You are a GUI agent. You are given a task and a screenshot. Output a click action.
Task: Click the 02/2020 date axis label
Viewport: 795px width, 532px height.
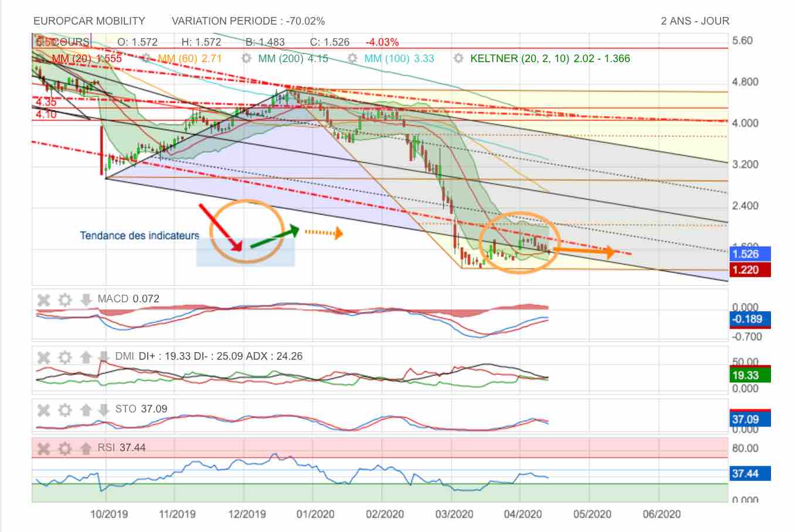[385, 514]
